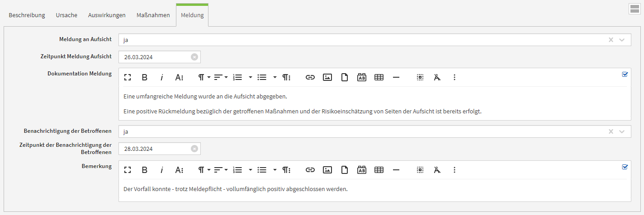
Task: Insert link in Dokumentation Meldung editor
Action: [310, 77]
